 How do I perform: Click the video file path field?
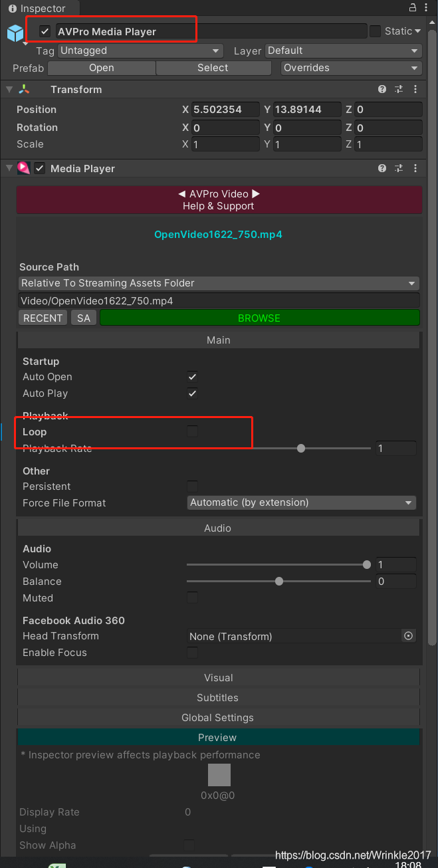coord(219,301)
